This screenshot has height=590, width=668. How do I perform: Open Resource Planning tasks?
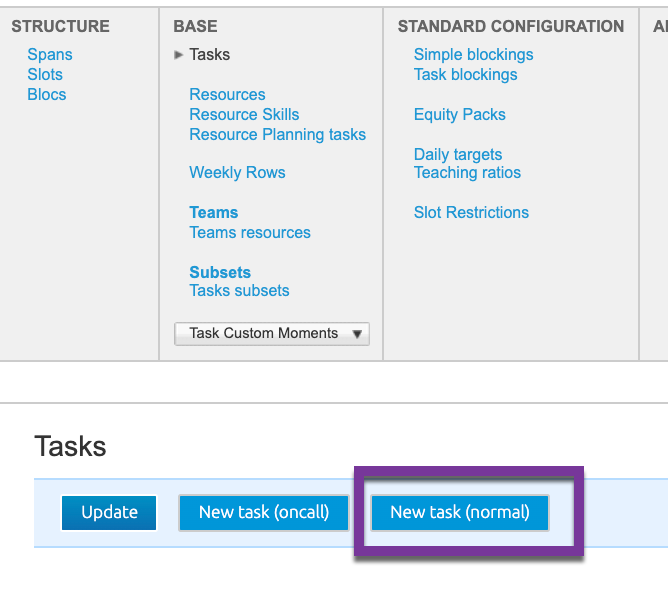(x=278, y=135)
